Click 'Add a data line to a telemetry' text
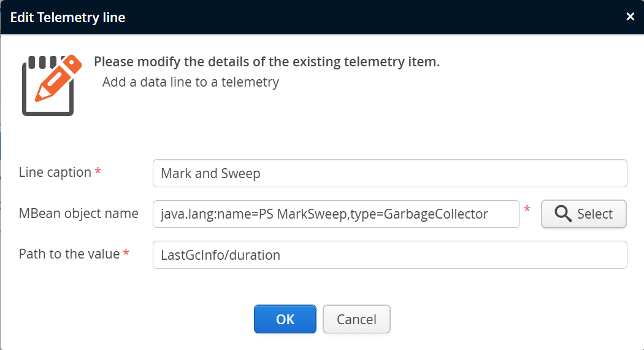The width and height of the screenshot is (644, 350). (x=191, y=82)
